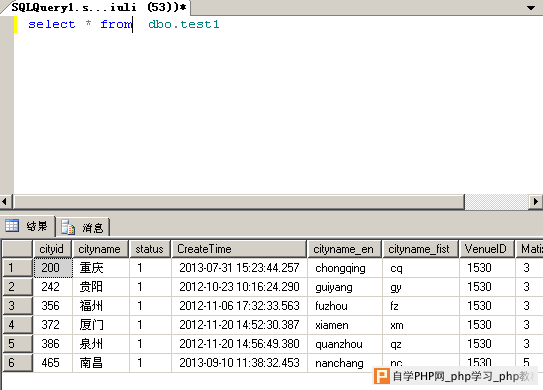Viewport: 543px width, 390px height.
Task: Click the select keyword in query editor
Action: coord(52,24)
